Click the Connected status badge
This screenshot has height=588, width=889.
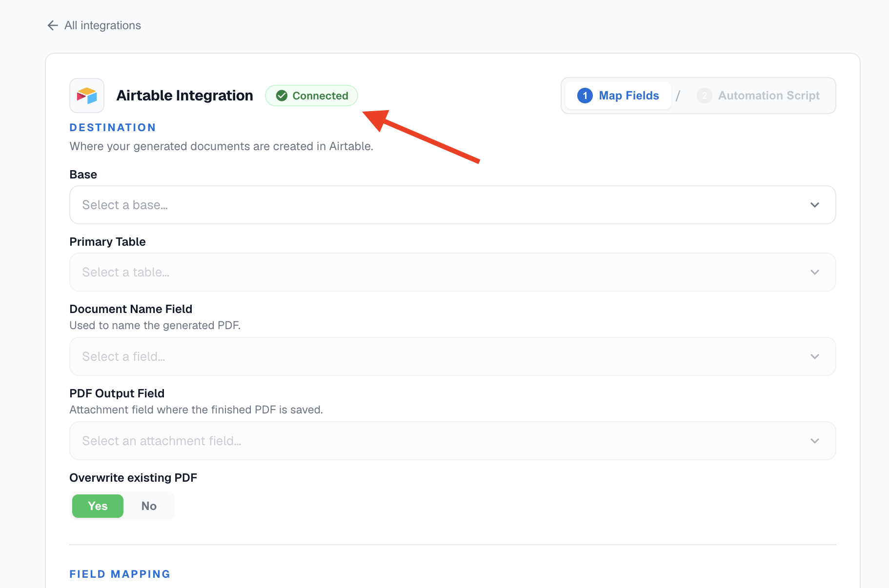pos(311,96)
